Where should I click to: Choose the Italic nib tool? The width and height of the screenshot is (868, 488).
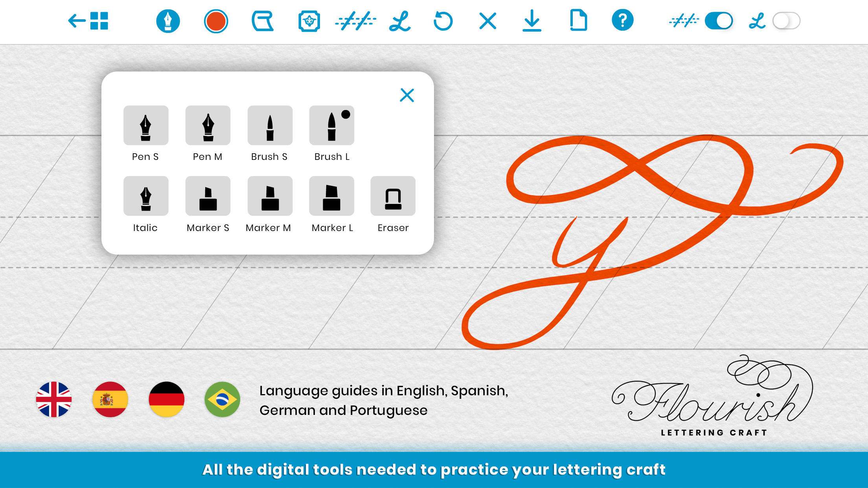pyautogui.click(x=146, y=196)
